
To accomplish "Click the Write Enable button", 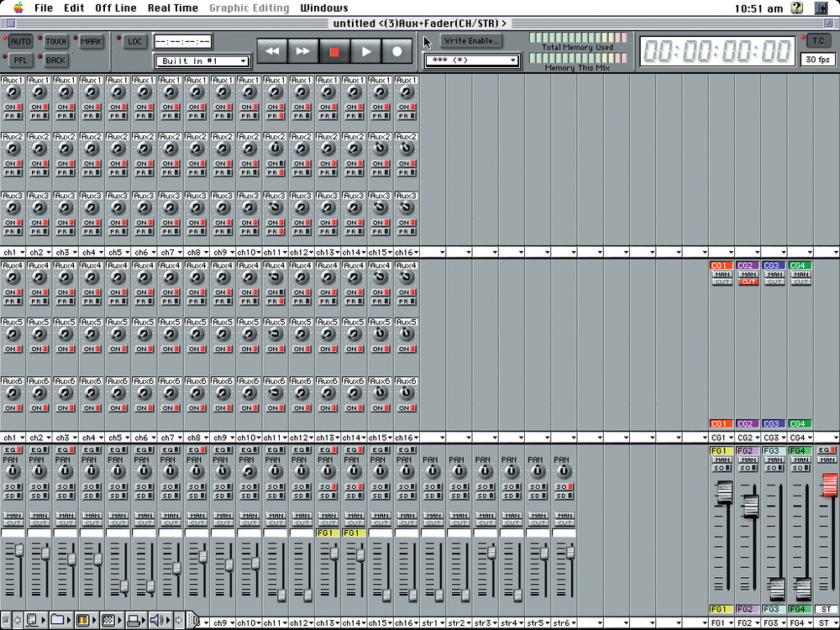I will click(x=471, y=40).
